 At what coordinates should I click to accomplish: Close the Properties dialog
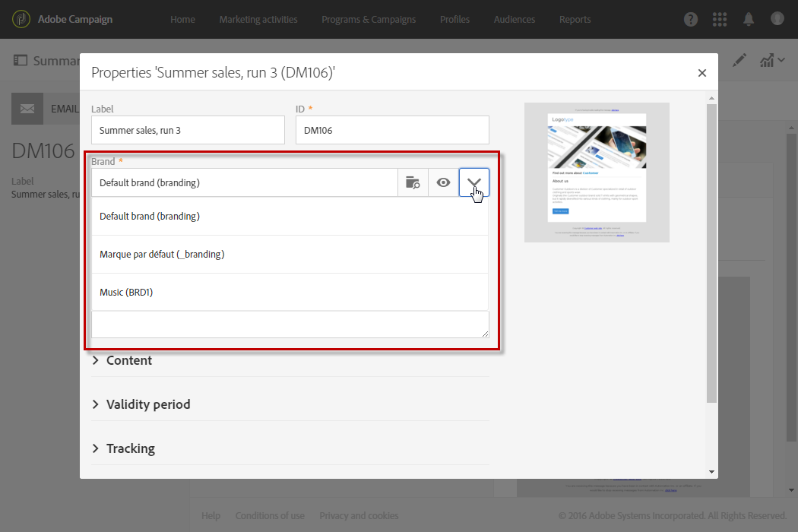(701, 73)
